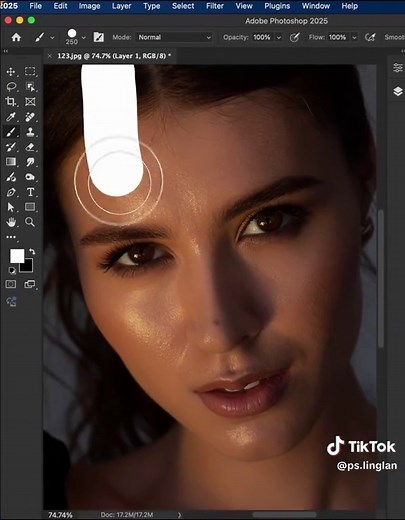Open the Help menu
405x520 pixels.
pos(349,6)
